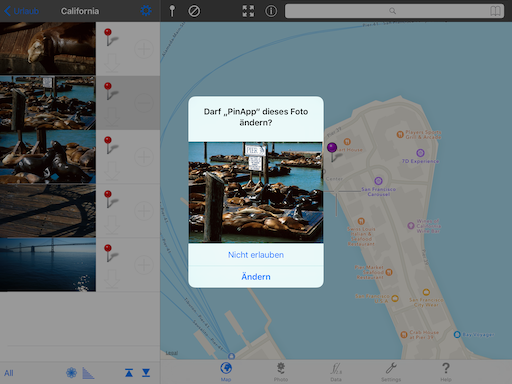Jump to top with the up-arrow bar icon
Screen dimensions: 512x384
pyautogui.click(x=129, y=373)
